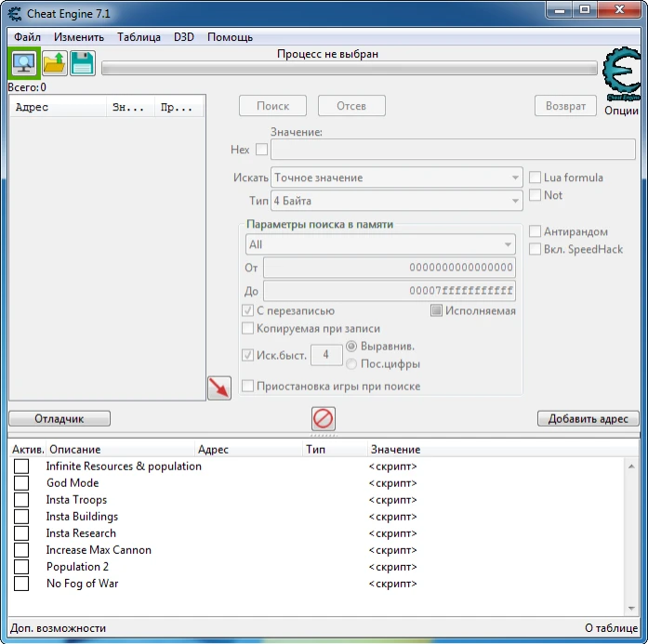Click the Возврат button
Screen dimensions: 648x644
[565, 106]
